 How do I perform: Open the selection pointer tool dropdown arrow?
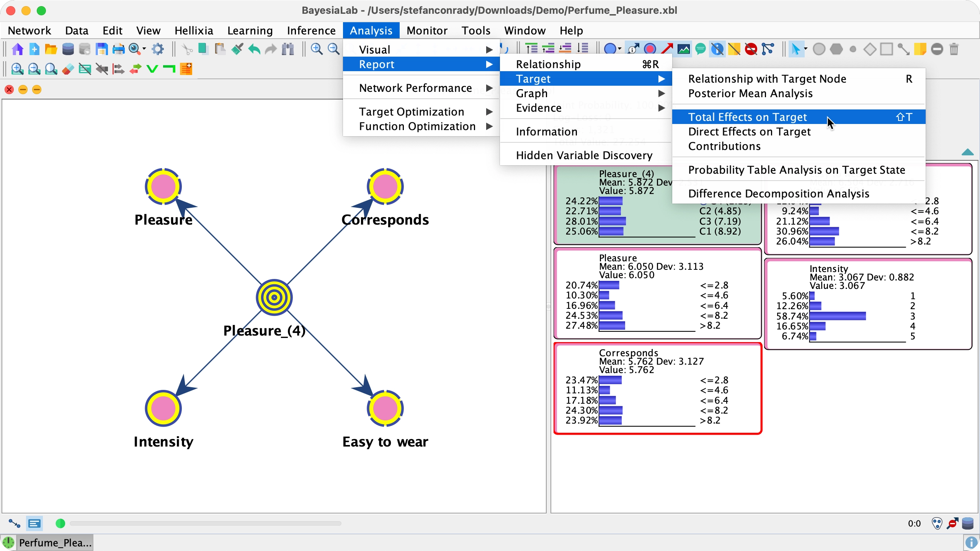[x=806, y=49]
